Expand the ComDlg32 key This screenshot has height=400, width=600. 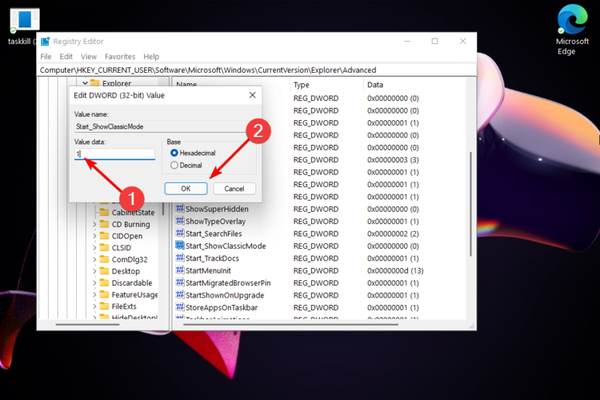coord(95,260)
